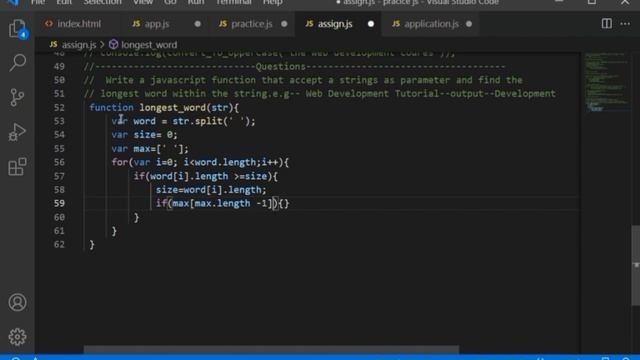
Task: Open the File menu
Action: [38, 2]
